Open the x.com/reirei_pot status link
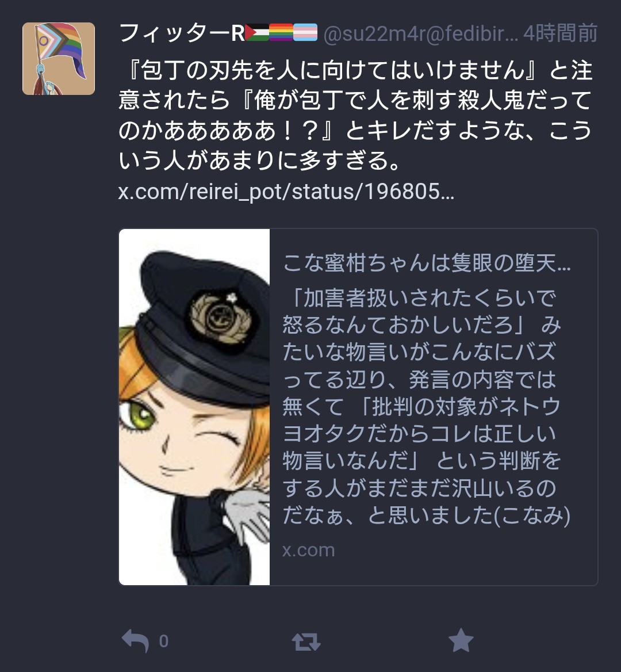The image size is (621, 672). pos(286,192)
